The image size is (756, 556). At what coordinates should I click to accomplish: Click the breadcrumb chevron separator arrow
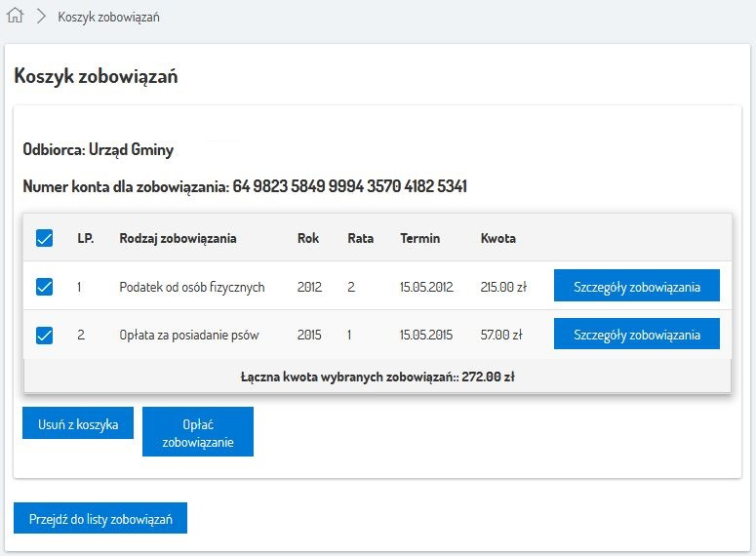tap(41, 17)
